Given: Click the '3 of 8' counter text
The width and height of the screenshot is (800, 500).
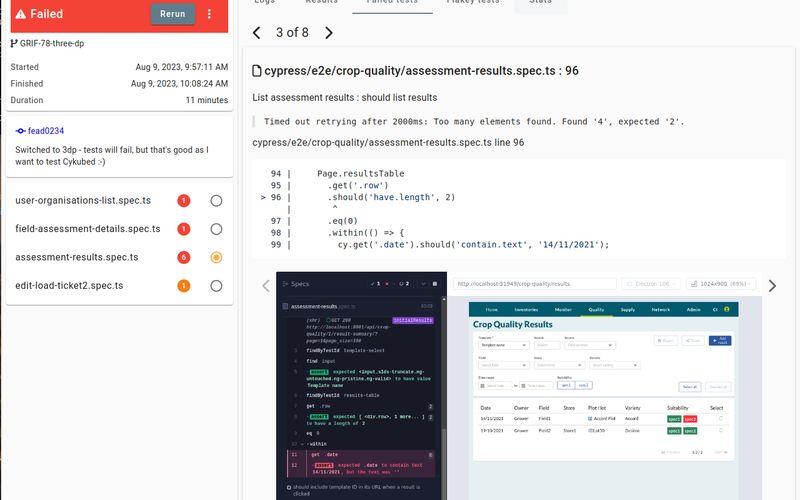Looking at the screenshot, I should tap(292, 33).
